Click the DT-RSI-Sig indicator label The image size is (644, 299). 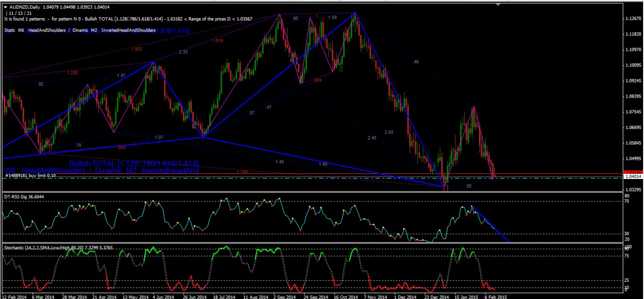[24, 195]
